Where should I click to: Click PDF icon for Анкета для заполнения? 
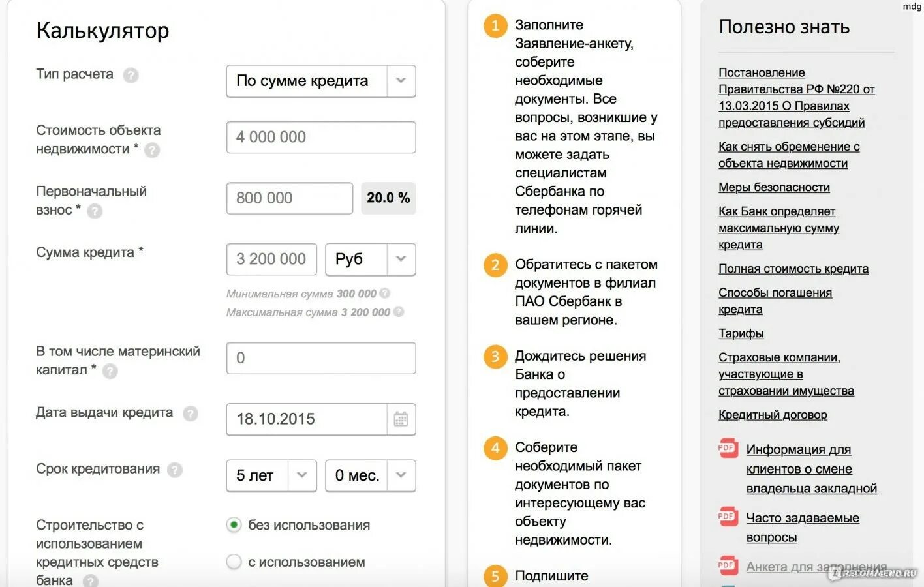[728, 566]
